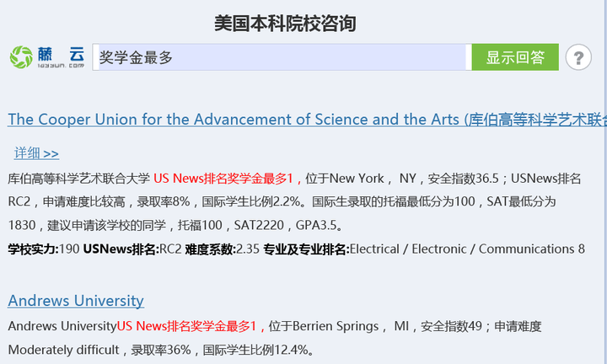
Task: Click the page title 美国本科院校咨询
Action: pyautogui.click(x=284, y=23)
